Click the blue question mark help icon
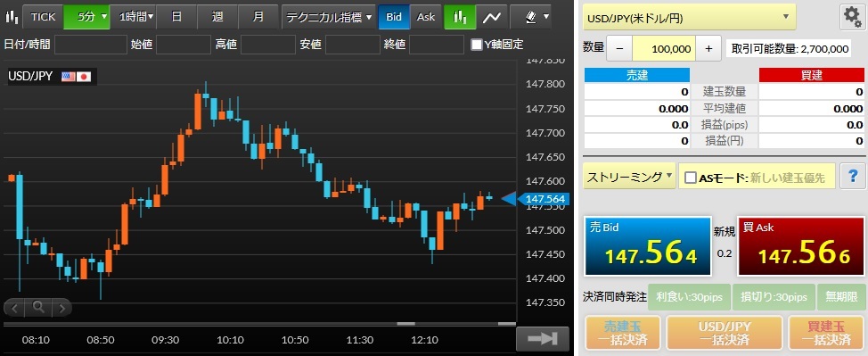The image size is (868, 356). (x=853, y=177)
